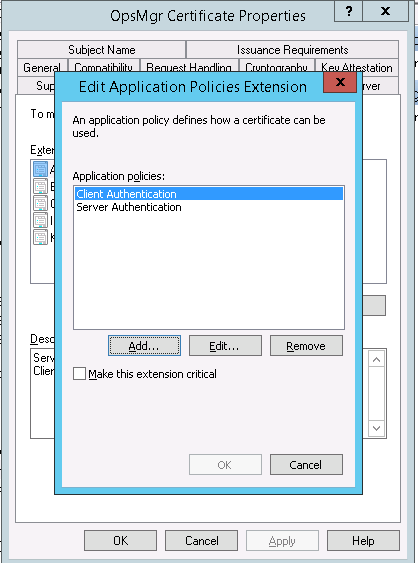Click OK in OpsMgr Certificate Properties window
This screenshot has height=563, width=418.
click(x=120, y=540)
